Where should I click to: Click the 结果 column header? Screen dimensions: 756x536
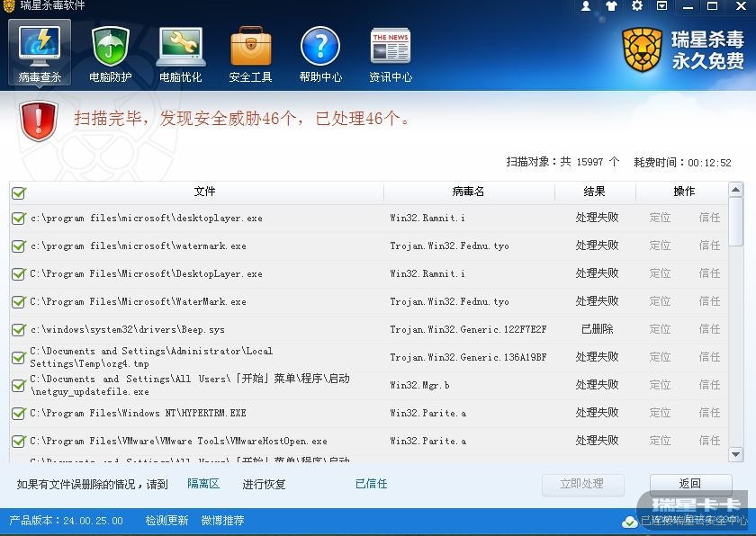(x=595, y=192)
